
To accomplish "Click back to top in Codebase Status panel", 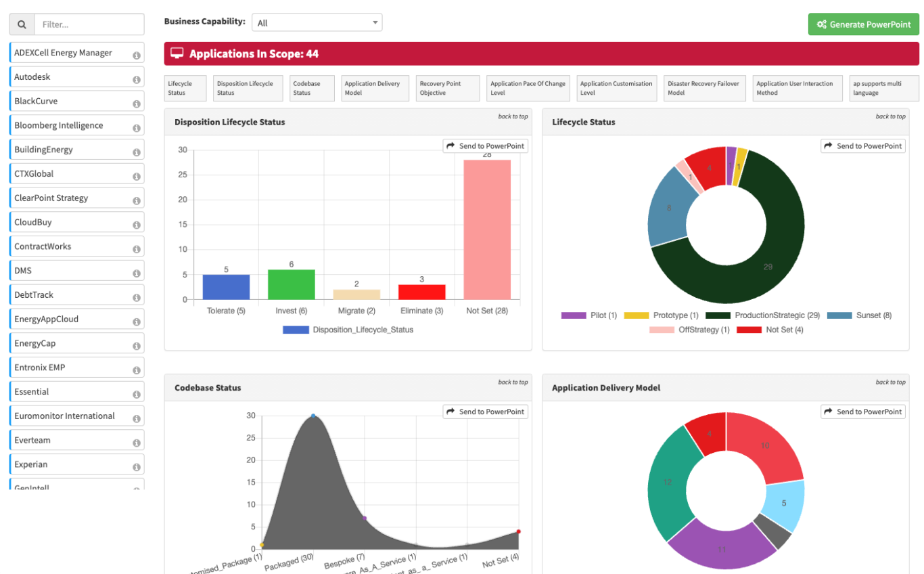I will pyautogui.click(x=513, y=382).
